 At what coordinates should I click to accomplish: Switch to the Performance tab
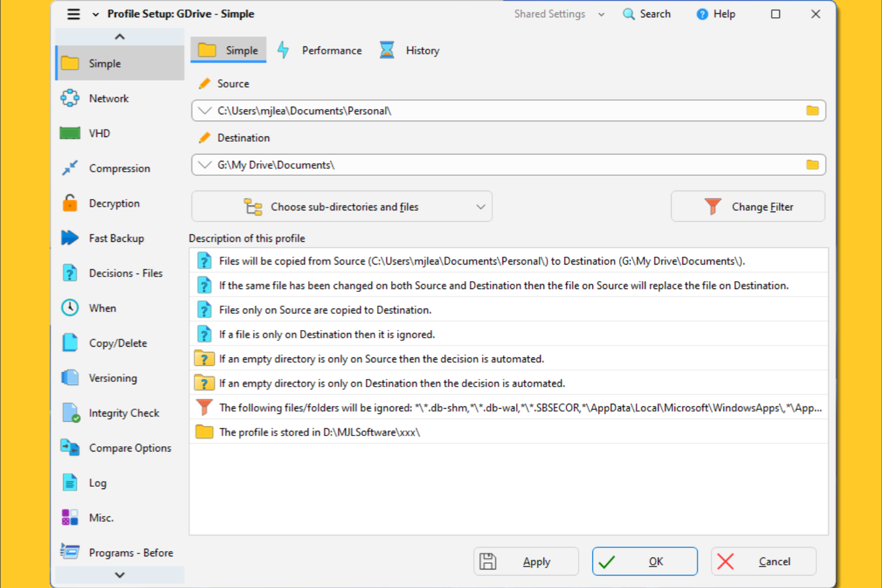pyautogui.click(x=320, y=50)
